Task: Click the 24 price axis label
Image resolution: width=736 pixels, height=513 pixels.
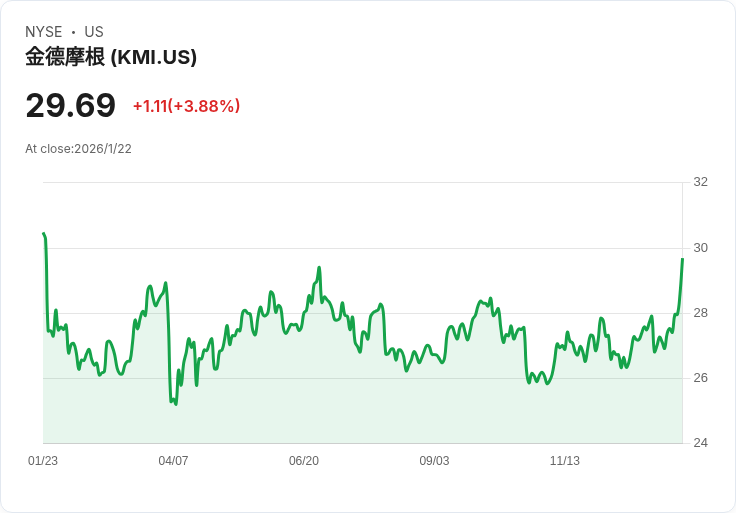Action: click(x=700, y=443)
